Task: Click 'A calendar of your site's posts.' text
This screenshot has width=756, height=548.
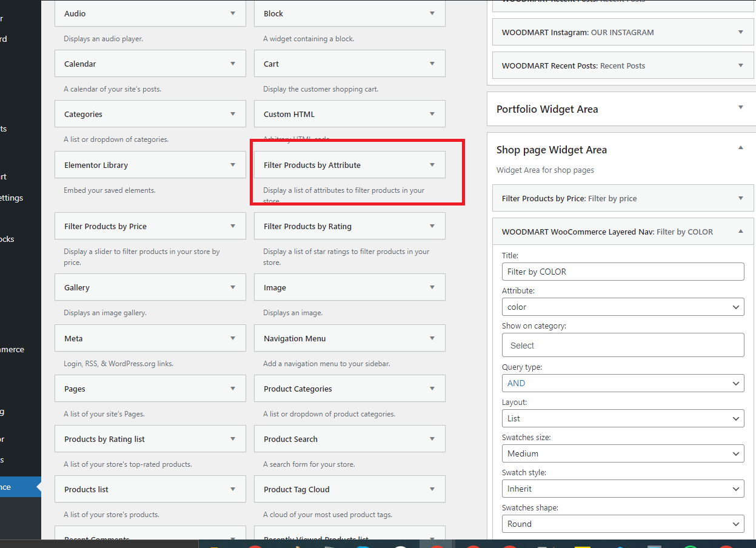Action: pyautogui.click(x=112, y=89)
